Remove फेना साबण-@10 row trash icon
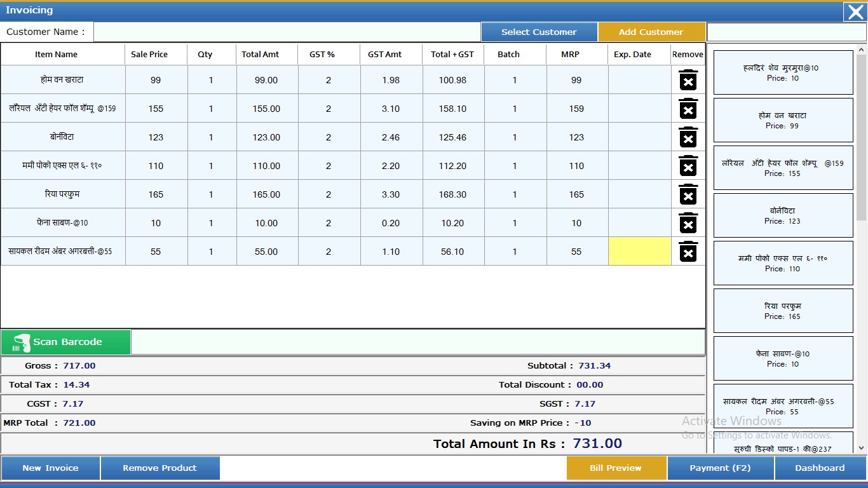Screen dimensions: 868x488 [x=688, y=223]
